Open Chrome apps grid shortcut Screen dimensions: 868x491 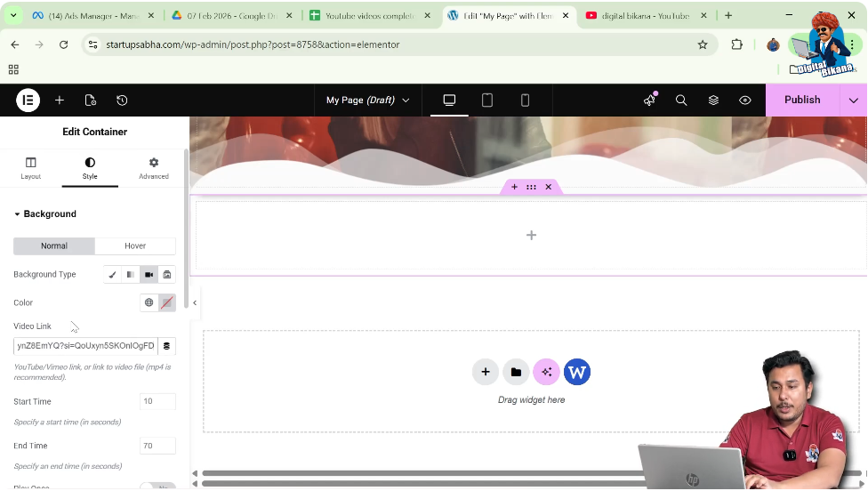coord(13,69)
